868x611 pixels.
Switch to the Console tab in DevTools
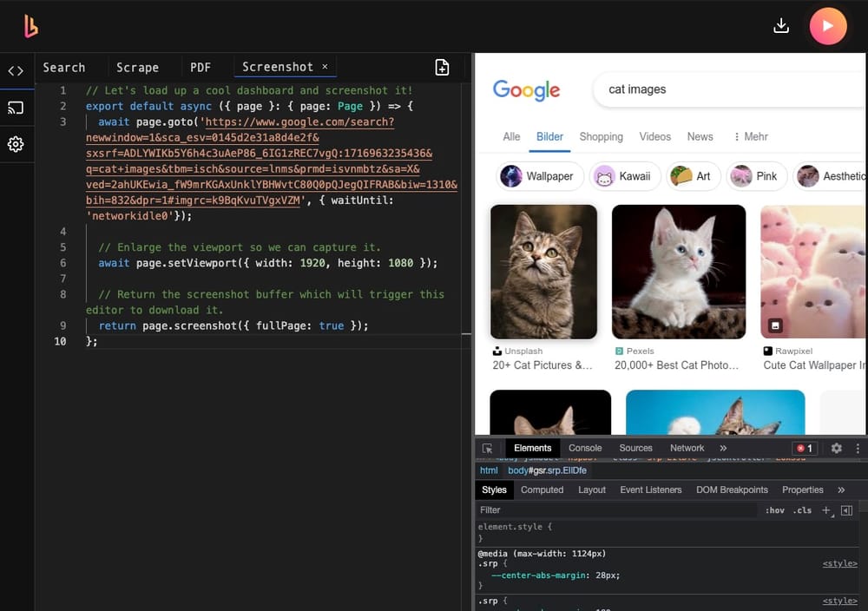pos(584,448)
